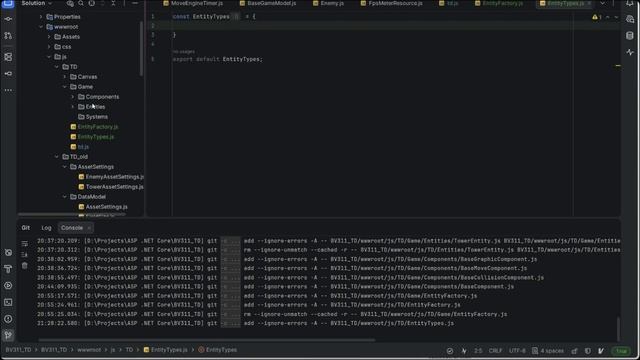
Task: Open the Database tool window icon
Action: (x=630, y=36)
